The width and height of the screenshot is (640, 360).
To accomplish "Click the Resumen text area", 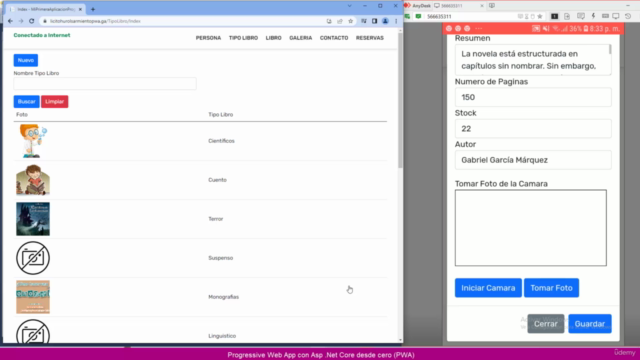I will pyautogui.click(x=533, y=60).
